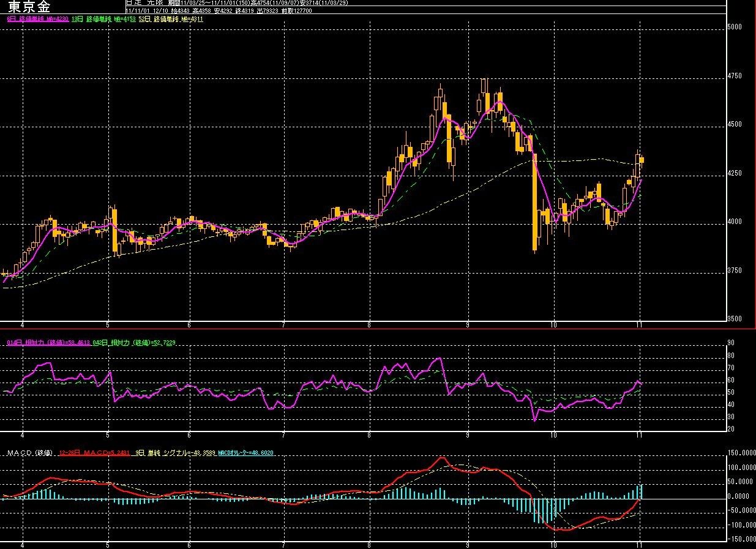Click the MACD (終値) panel label
Screen dimensions: 756x549
[29, 452]
